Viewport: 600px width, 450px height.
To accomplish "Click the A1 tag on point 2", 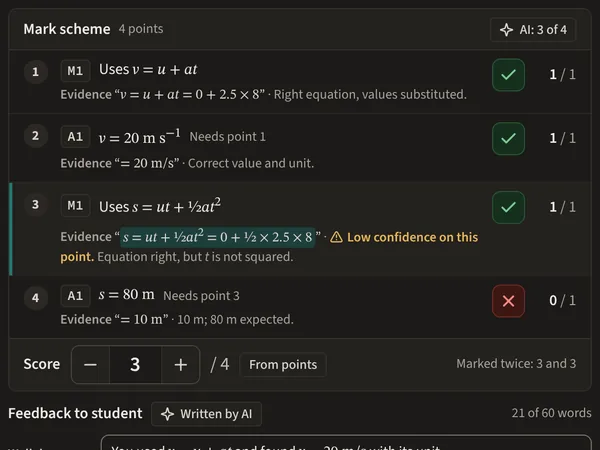I will coord(75,137).
